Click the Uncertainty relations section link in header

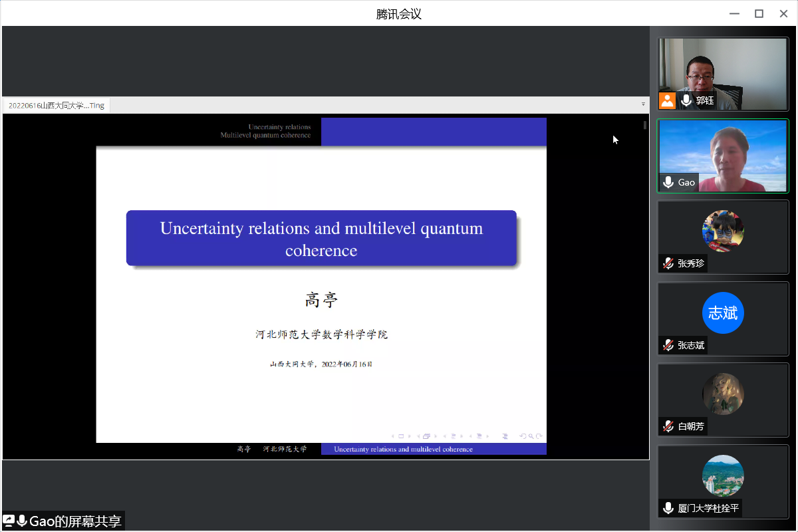(279, 126)
